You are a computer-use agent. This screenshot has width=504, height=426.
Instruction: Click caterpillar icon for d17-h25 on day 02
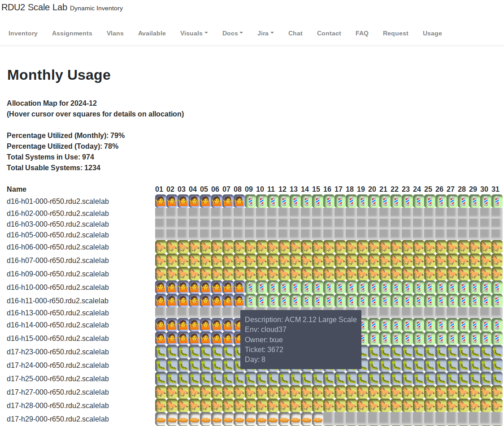point(172,379)
